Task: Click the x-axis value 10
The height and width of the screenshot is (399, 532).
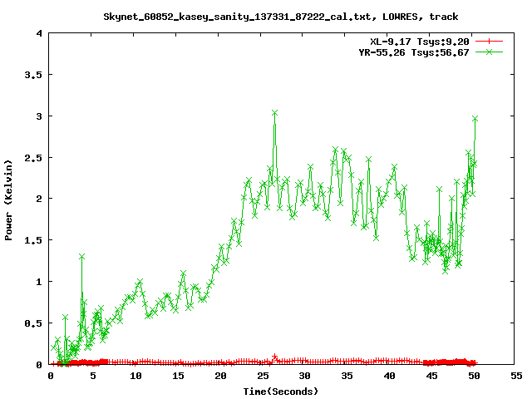Action: click(135, 376)
